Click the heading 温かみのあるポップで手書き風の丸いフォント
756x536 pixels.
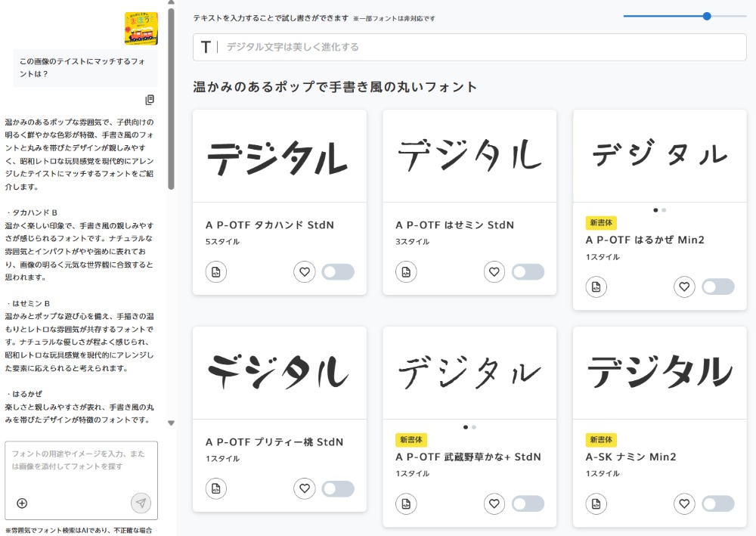(x=335, y=87)
